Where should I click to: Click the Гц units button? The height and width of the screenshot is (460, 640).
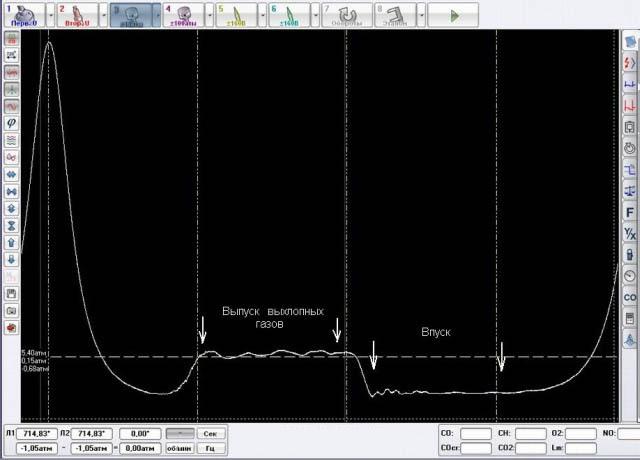coord(211,448)
